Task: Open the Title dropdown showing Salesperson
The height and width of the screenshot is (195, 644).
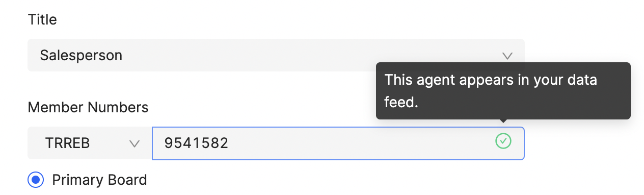Action: click(x=276, y=55)
